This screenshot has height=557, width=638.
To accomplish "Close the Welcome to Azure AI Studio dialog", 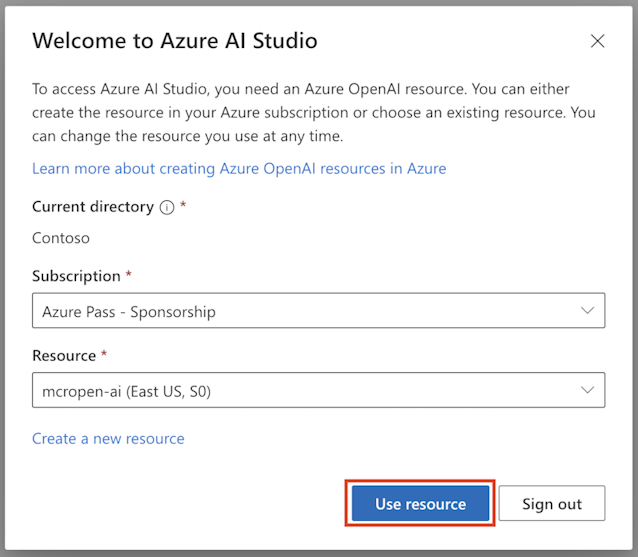I will click(x=597, y=41).
